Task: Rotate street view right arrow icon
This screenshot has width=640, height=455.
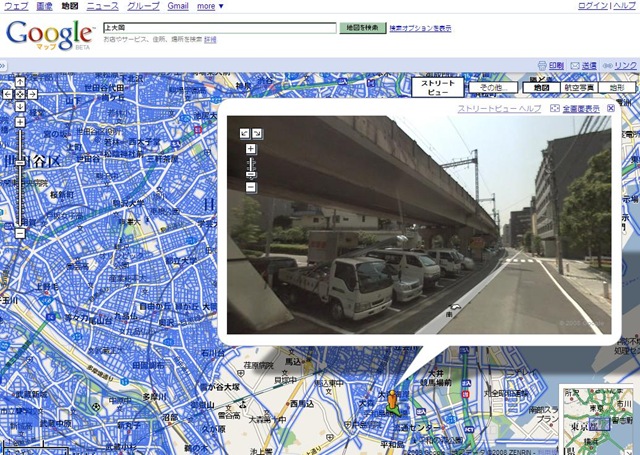Action: pyautogui.click(x=258, y=133)
